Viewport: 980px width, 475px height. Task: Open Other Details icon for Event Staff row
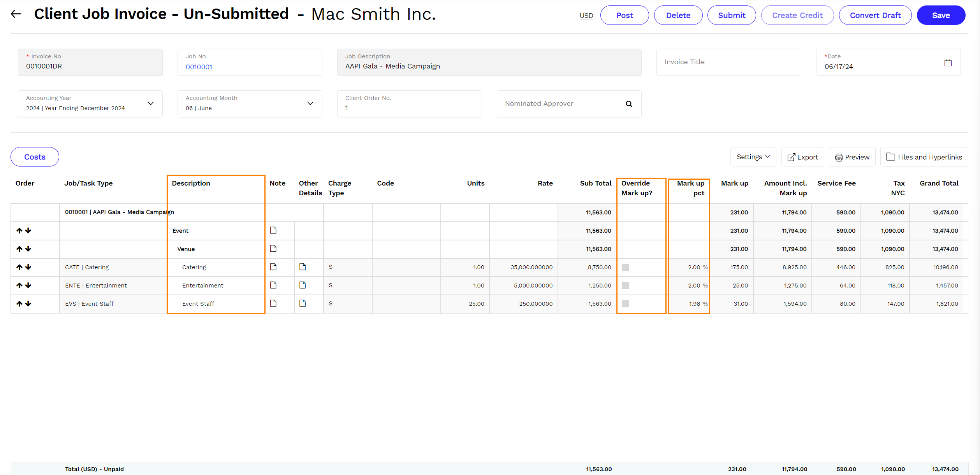(303, 303)
